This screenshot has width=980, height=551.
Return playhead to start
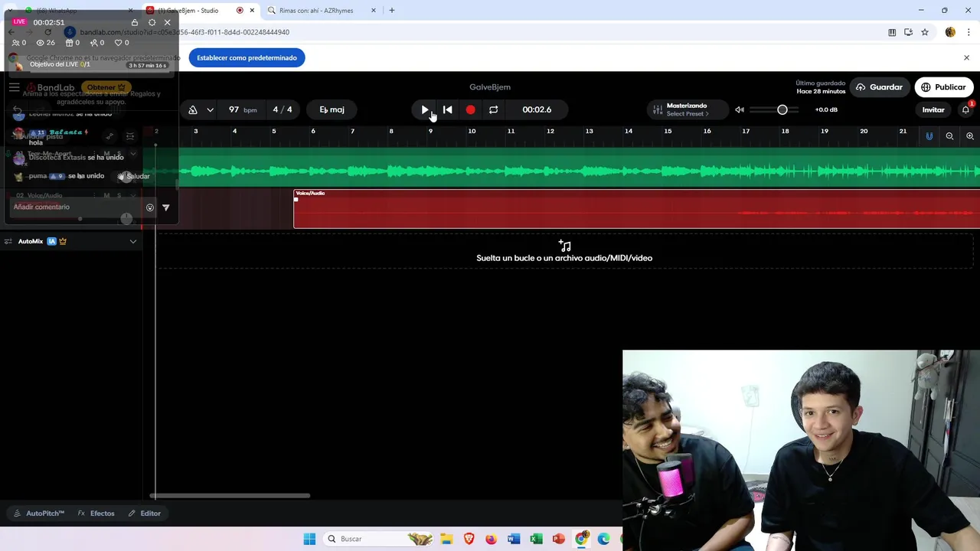click(447, 109)
